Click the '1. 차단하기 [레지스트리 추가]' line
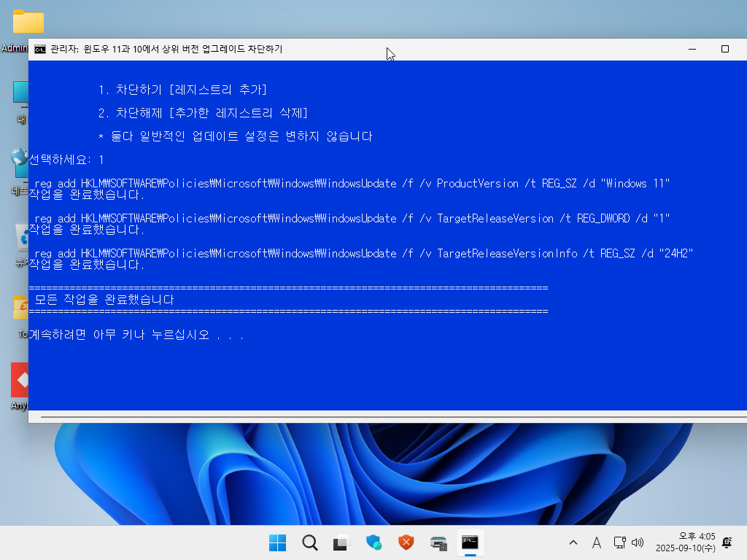The height and width of the screenshot is (560, 747). [182, 90]
